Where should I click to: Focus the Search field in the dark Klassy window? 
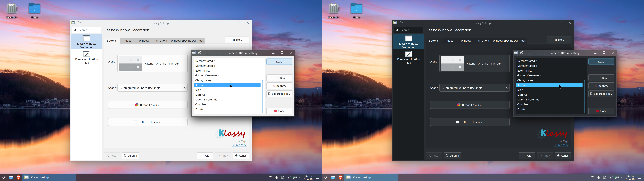409,30
